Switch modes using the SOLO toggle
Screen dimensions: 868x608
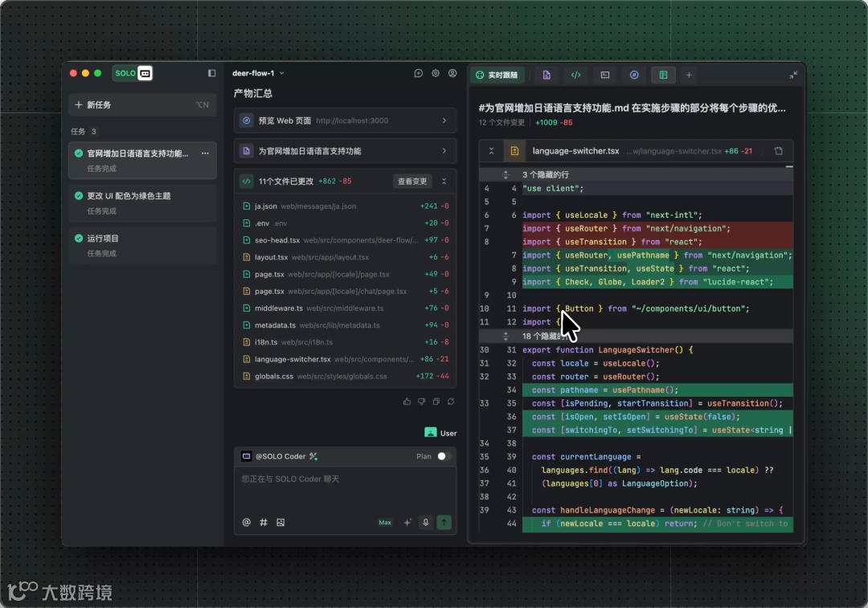coord(133,73)
